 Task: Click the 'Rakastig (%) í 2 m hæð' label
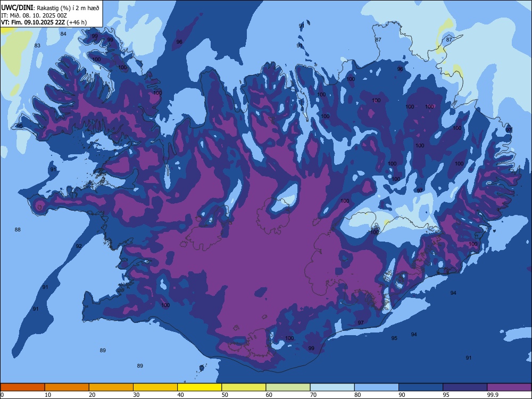coord(68,8)
